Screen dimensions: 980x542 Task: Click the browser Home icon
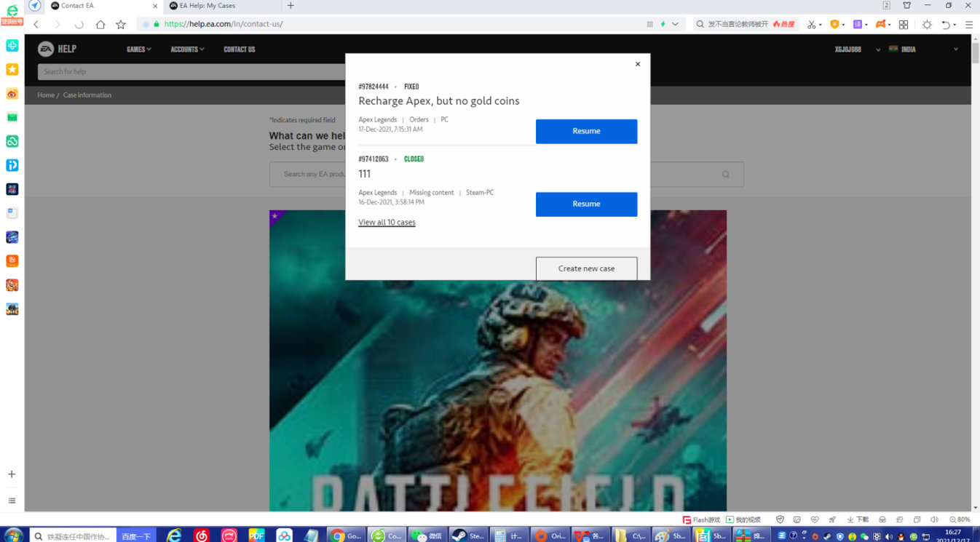point(100,24)
